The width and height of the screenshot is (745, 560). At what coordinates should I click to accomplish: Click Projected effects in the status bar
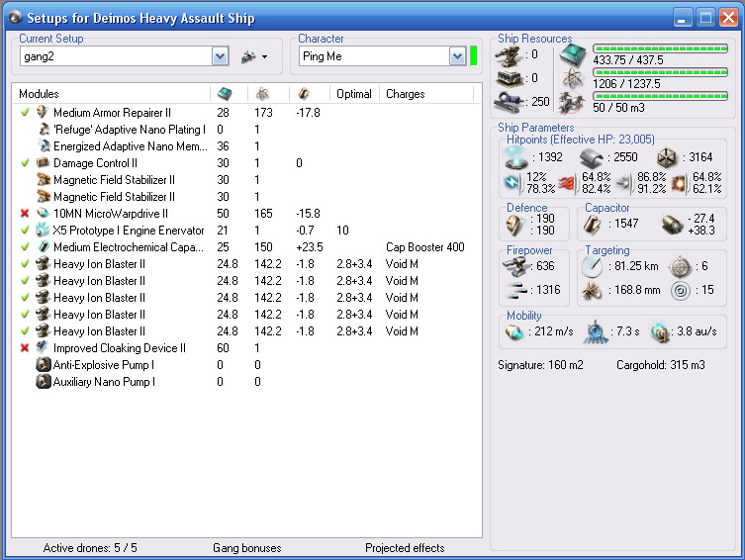405,548
